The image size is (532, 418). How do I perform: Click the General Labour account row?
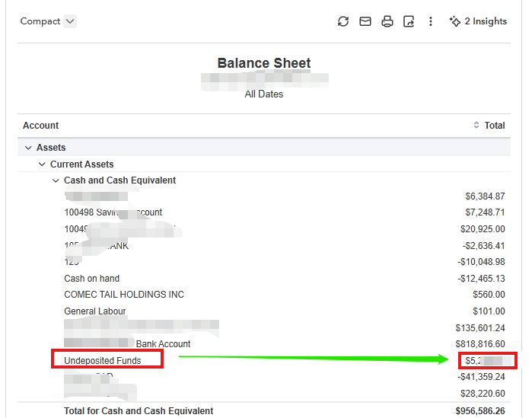pyautogui.click(x=95, y=311)
